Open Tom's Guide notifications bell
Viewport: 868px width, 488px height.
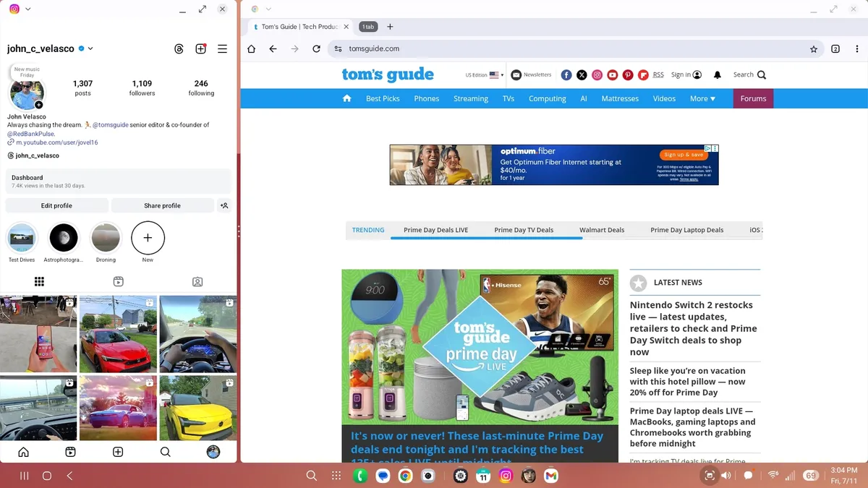click(x=718, y=75)
